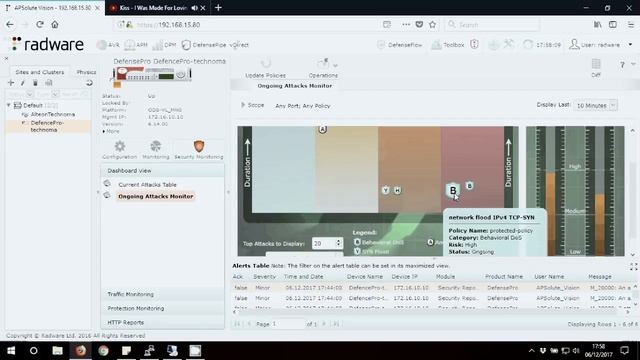Go to the next alerts page
The image size is (640, 360).
point(324,324)
